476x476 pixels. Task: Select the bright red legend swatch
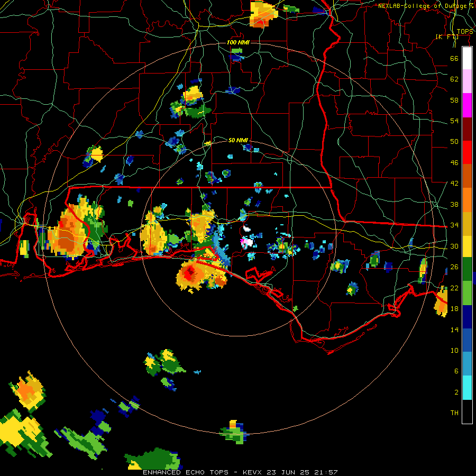467,152
